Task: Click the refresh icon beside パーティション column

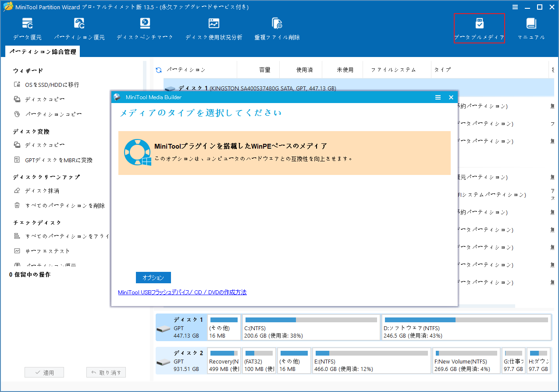Action: [158, 69]
